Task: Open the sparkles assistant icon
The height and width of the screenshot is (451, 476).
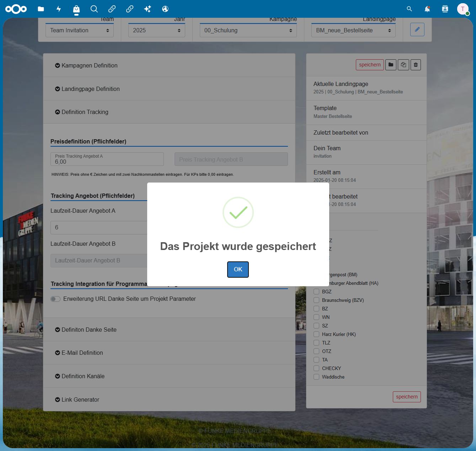Action: [x=148, y=9]
